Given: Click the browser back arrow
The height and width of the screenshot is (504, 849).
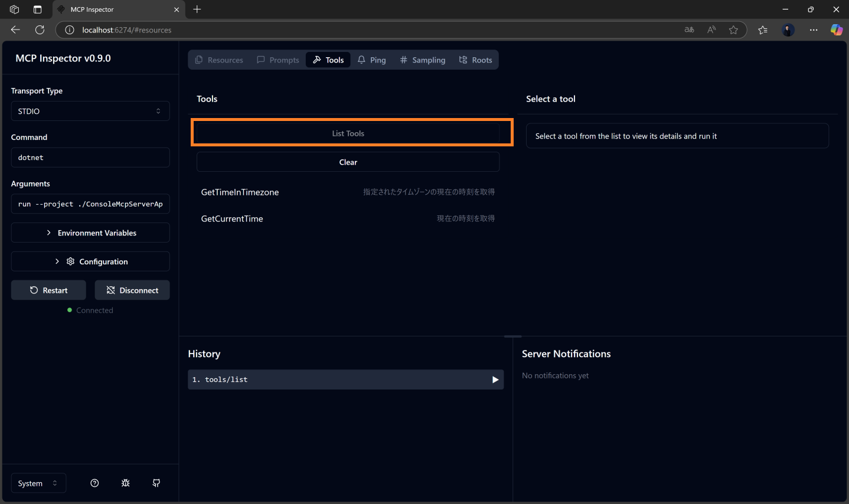Looking at the screenshot, I should tap(15, 30).
